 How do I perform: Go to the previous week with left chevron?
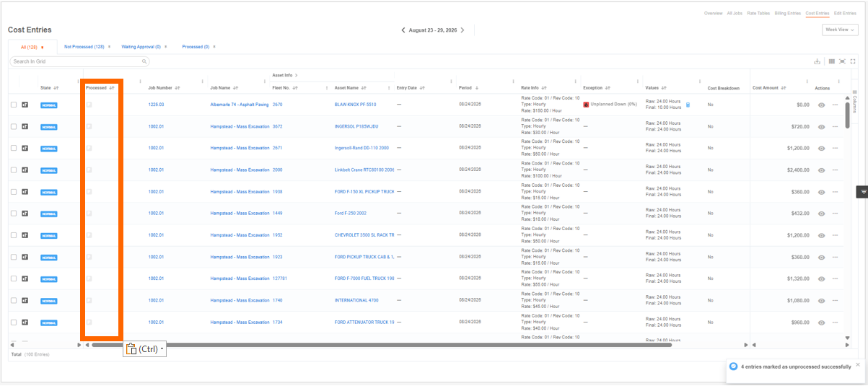(403, 30)
